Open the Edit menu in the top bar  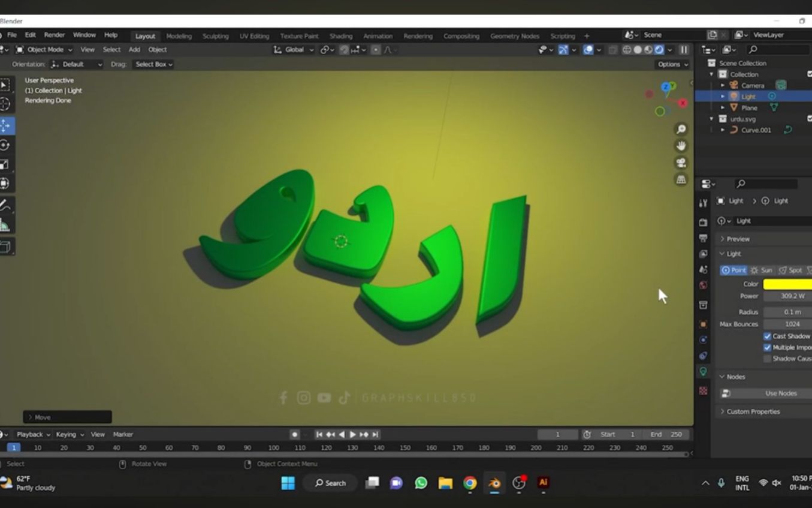(x=30, y=35)
